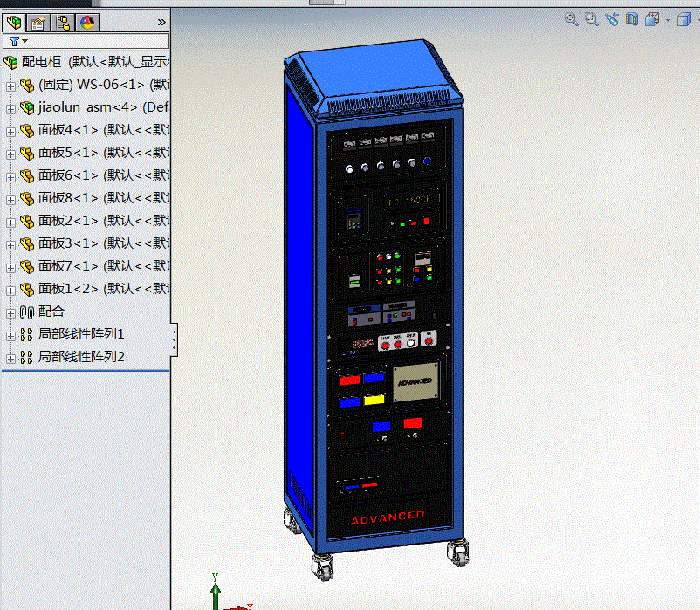The image size is (700, 610).
Task: Expand the 配合 mates folder
Action: pos(10,312)
